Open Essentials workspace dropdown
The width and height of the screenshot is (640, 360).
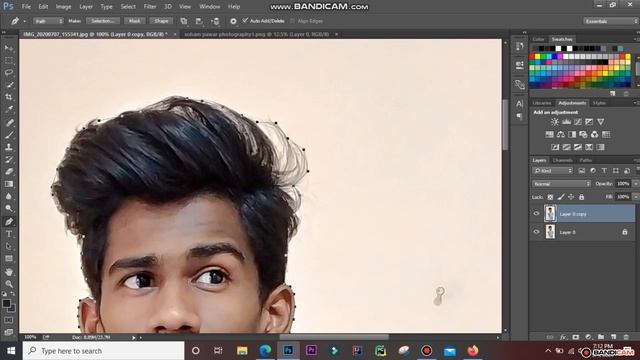click(610, 21)
